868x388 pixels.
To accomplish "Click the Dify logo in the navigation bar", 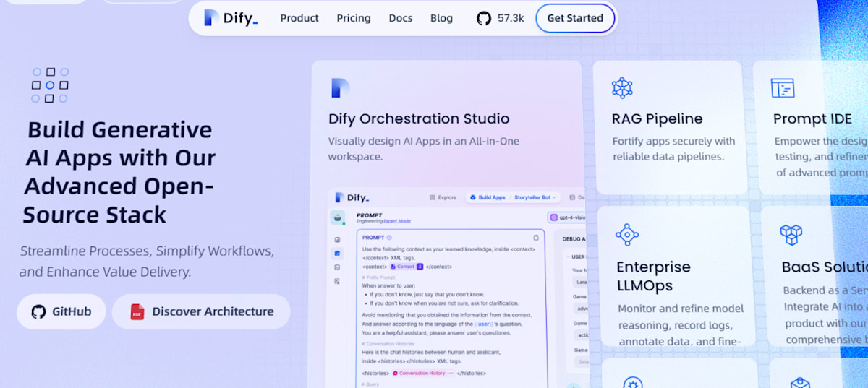I will point(230,18).
